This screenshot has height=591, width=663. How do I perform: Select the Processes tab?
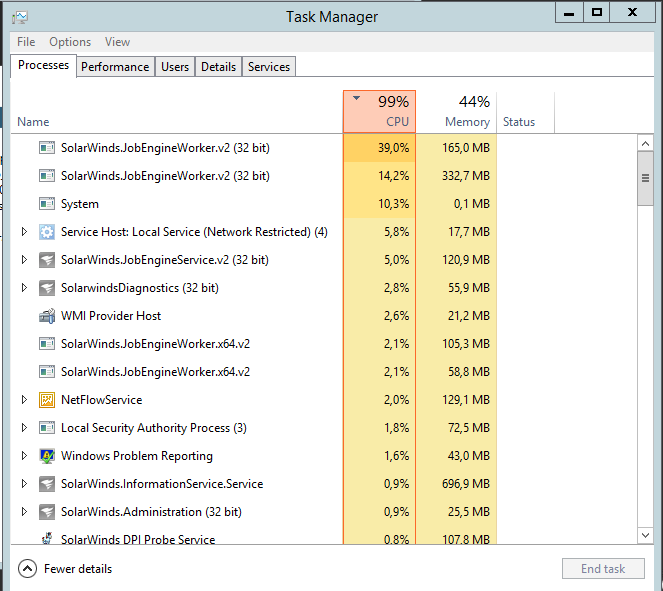coord(43,66)
